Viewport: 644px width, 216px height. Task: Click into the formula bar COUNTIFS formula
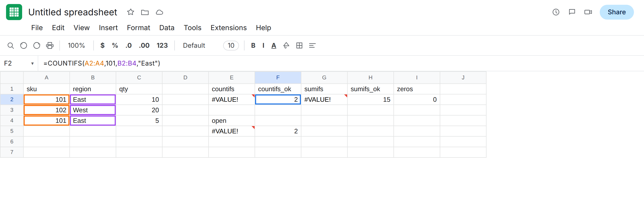(x=102, y=63)
